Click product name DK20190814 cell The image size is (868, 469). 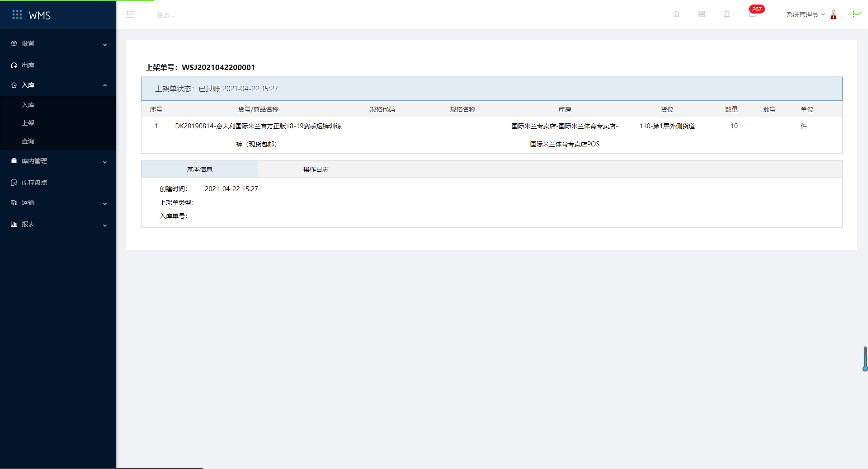click(x=258, y=135)
